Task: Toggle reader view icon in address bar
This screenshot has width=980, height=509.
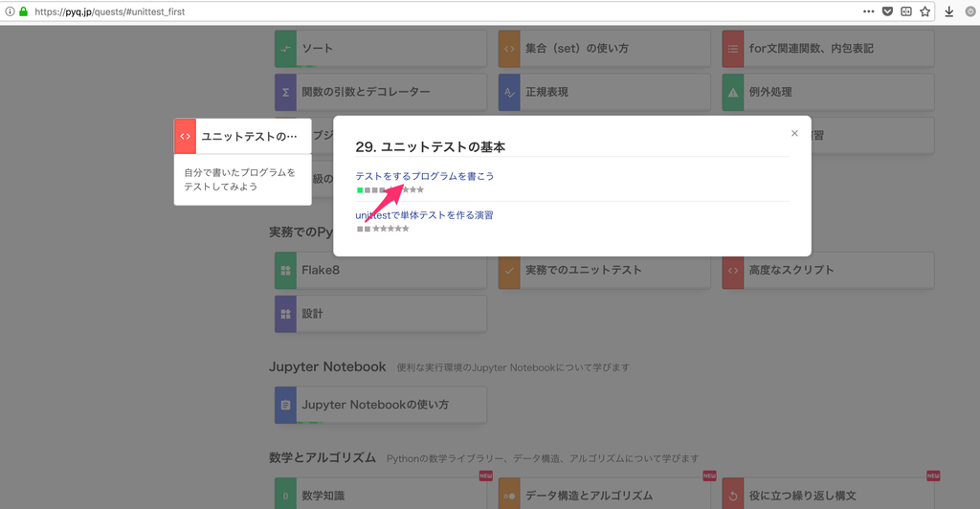Action: click(906, 11)
